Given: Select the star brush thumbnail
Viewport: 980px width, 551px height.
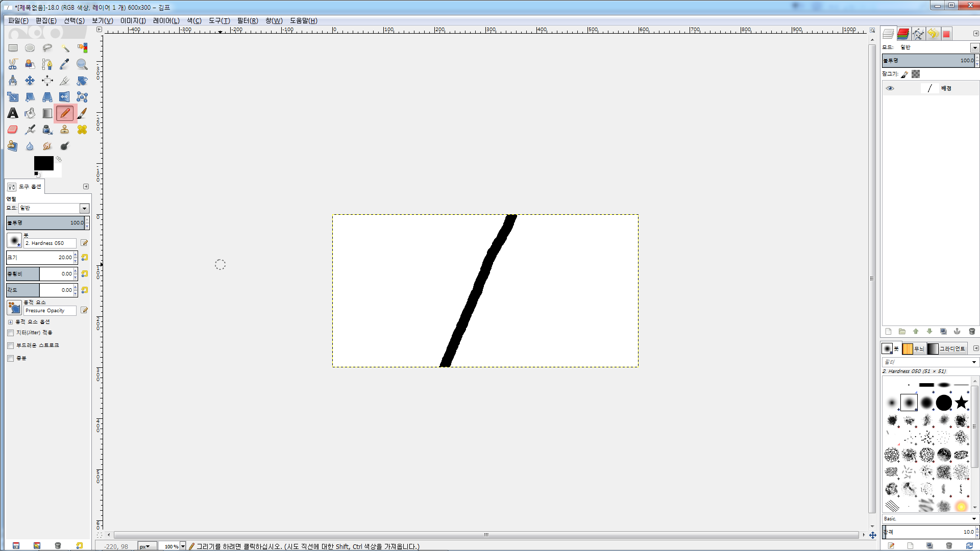Looking at the screenshot, I should coord(961,403).
